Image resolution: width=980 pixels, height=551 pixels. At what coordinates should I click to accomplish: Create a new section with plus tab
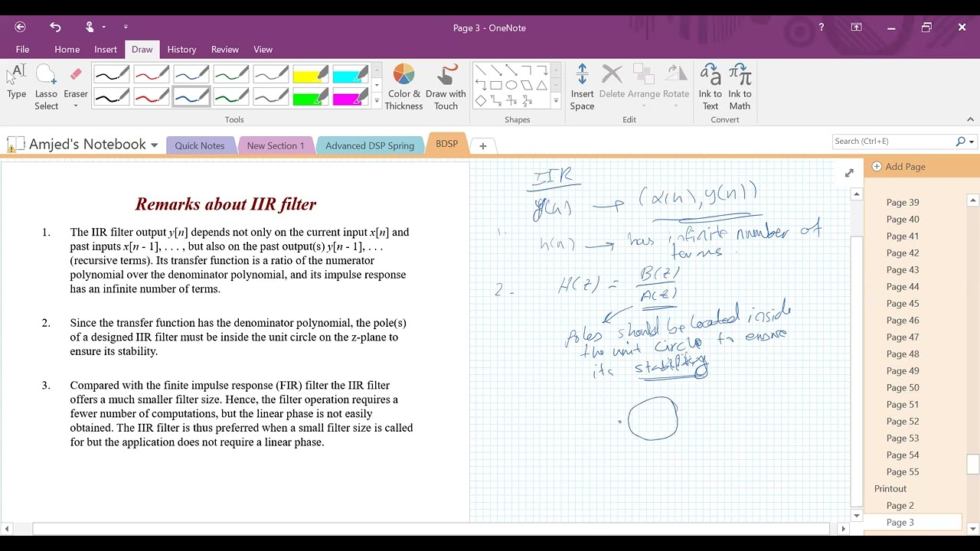[x=482, y=145]
